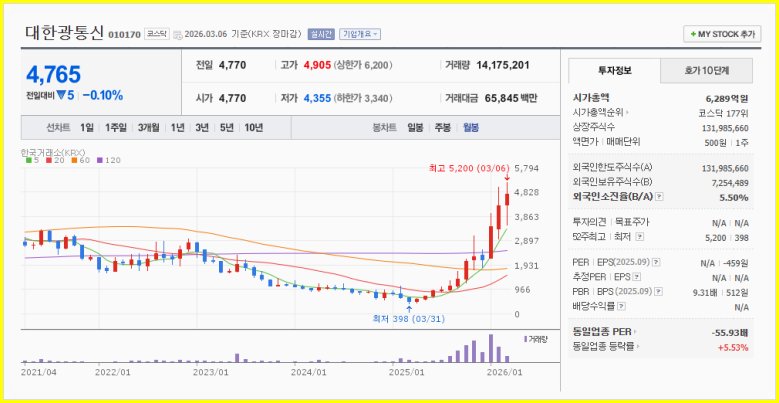
Task: Click the 60-period moving average legend marker
Action: tap(74, 160)
